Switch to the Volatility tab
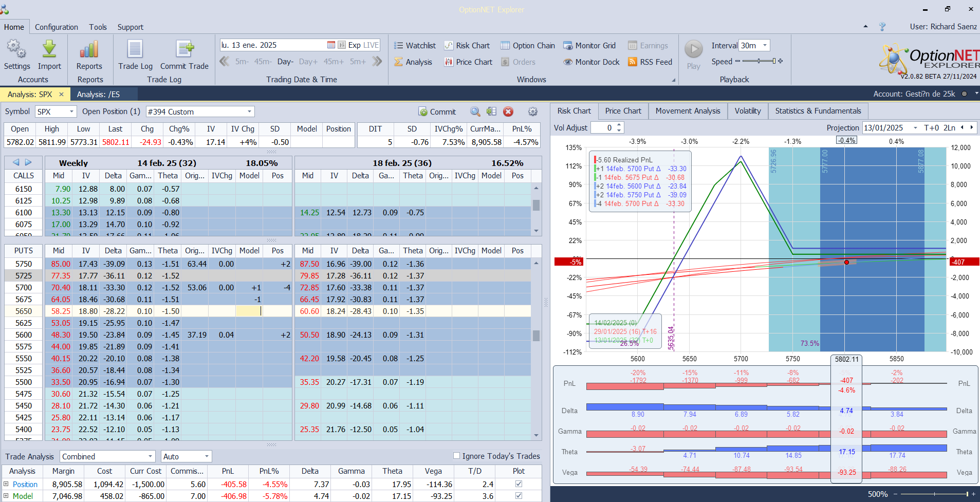 pyautogui.click(x=748, y=111)
